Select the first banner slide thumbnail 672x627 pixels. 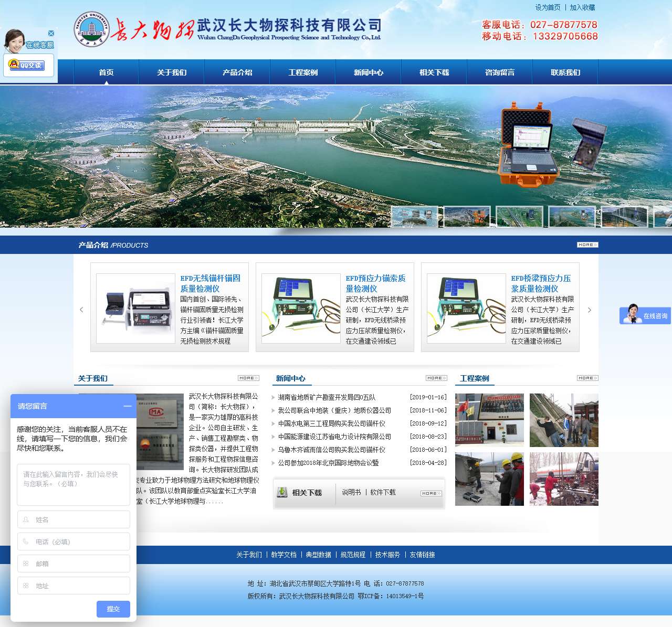tap(415, 217)
